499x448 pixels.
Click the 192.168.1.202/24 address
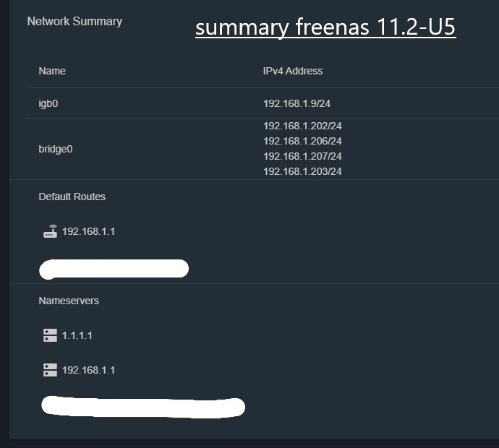(x=302, y=126)
